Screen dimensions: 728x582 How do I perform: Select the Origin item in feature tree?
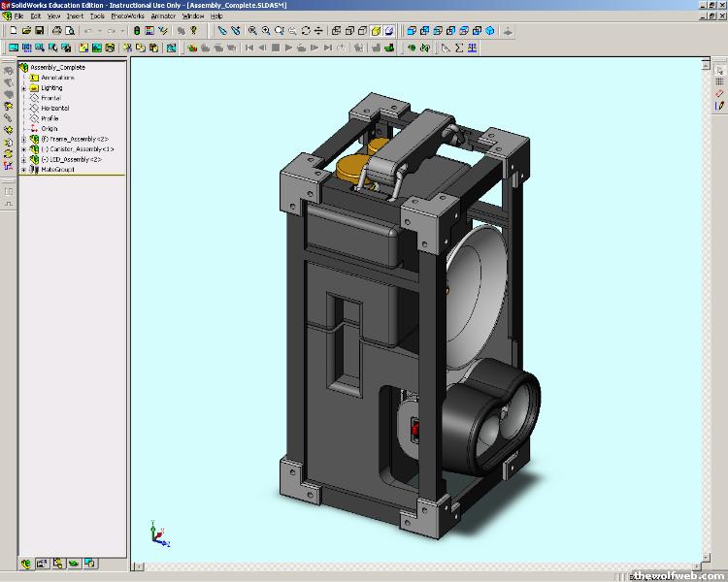coord(49,129)
